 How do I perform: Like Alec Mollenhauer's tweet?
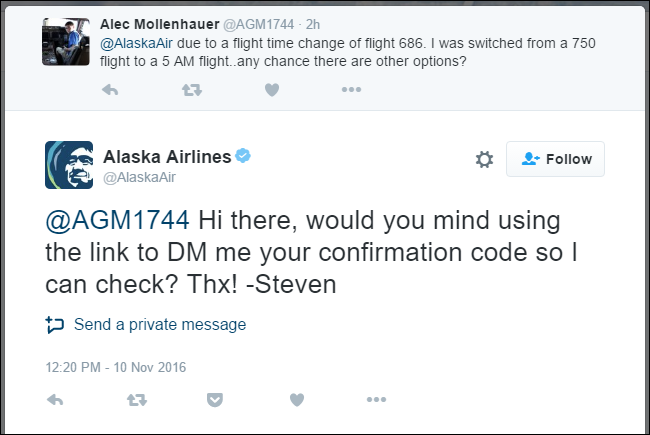tap(271, 90)
